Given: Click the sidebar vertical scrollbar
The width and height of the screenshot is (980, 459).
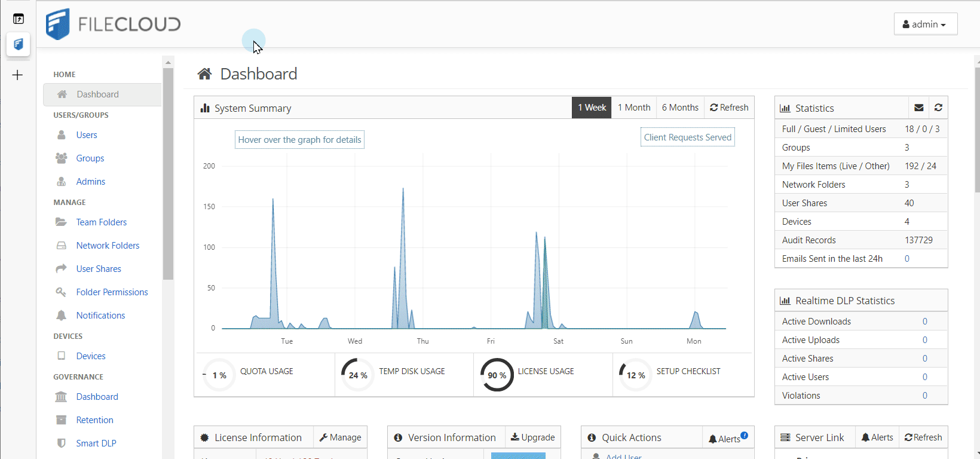Looking at the screenshot, I should click(168, 173).
